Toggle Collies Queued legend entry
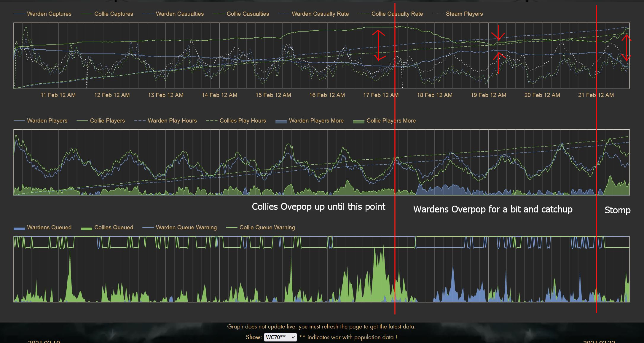The width and height of the screenshot is (644, 343). tap(113, 228)
